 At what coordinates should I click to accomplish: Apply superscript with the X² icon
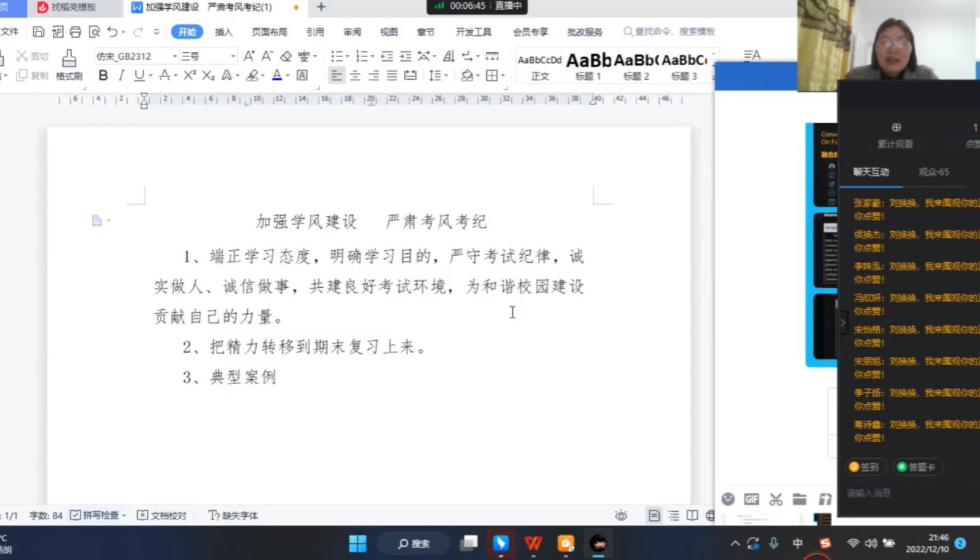[190, 75]
